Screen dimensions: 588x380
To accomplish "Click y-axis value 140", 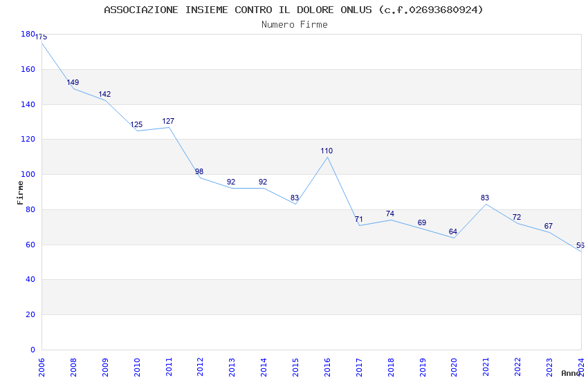I will click(x=28, y=104).
